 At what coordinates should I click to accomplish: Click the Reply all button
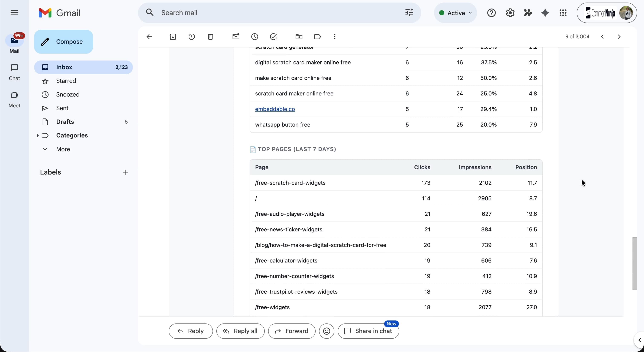(x=240, y=331)
